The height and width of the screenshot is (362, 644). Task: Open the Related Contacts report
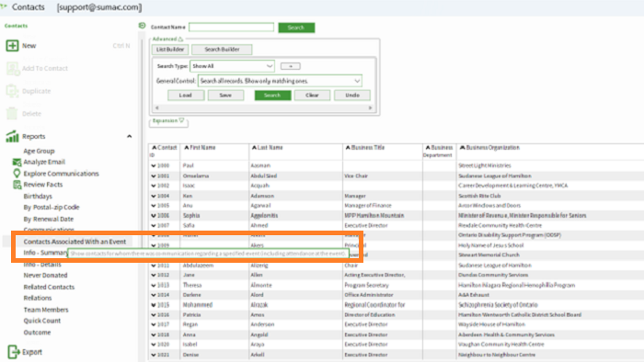[x=49, y=287]
